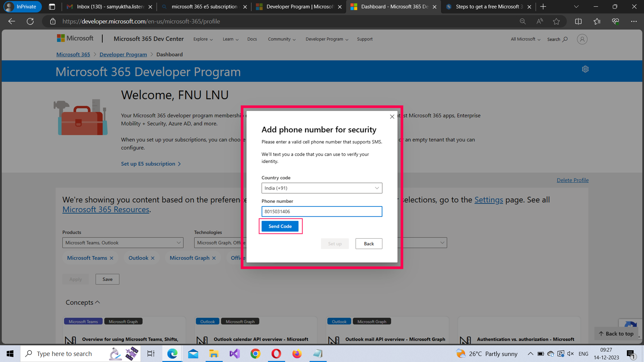This screenshot has height=362, width=644.
Task: Open the Support link
Action: coord(365,39)
